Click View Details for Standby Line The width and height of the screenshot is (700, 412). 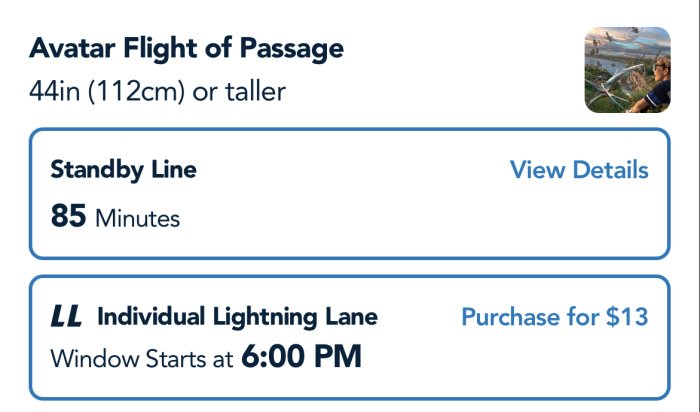point(579,170)
